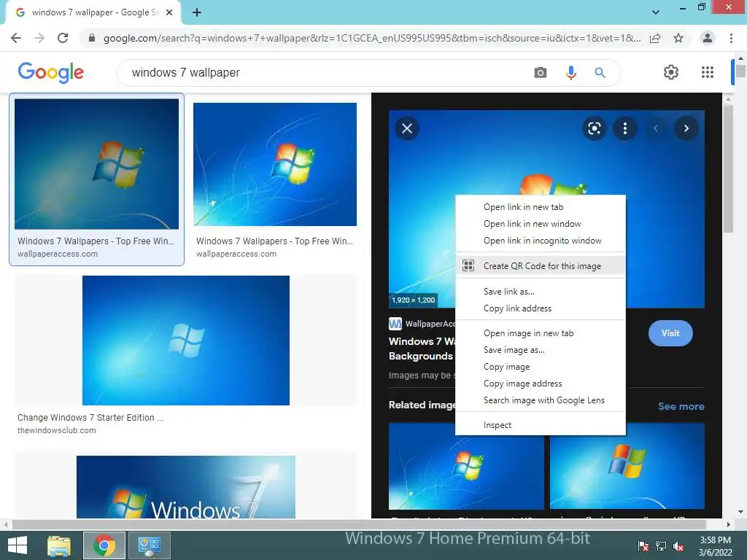The image size is (747, 560).
Task: Open Chrome's three-dot menu
Action: pos(731,38)
